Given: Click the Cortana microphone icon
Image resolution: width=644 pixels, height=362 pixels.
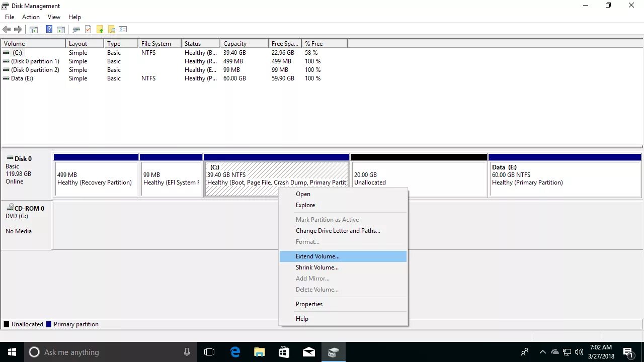Looking at the screenshot, I should pyautogui.click(x=187, y=352).
